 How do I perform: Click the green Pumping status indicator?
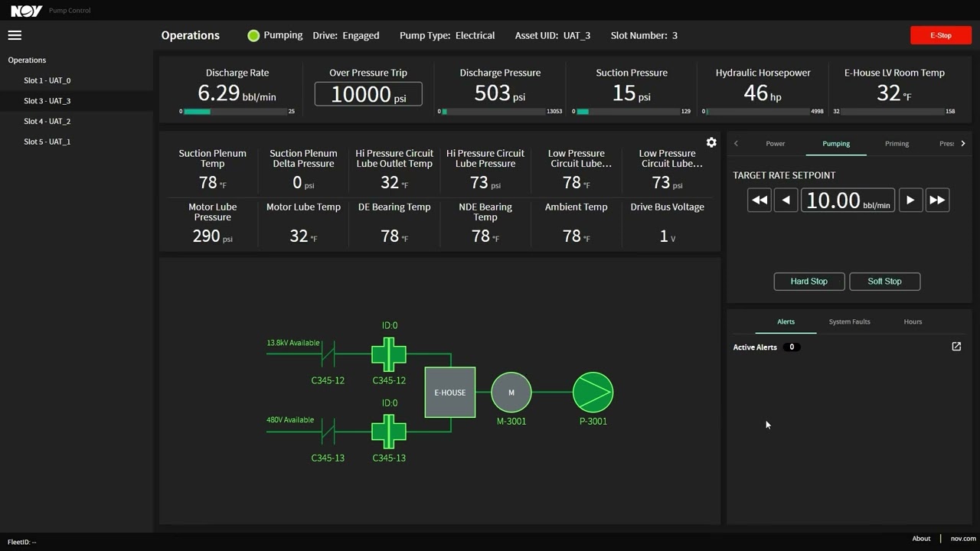(x=253, y=35)
